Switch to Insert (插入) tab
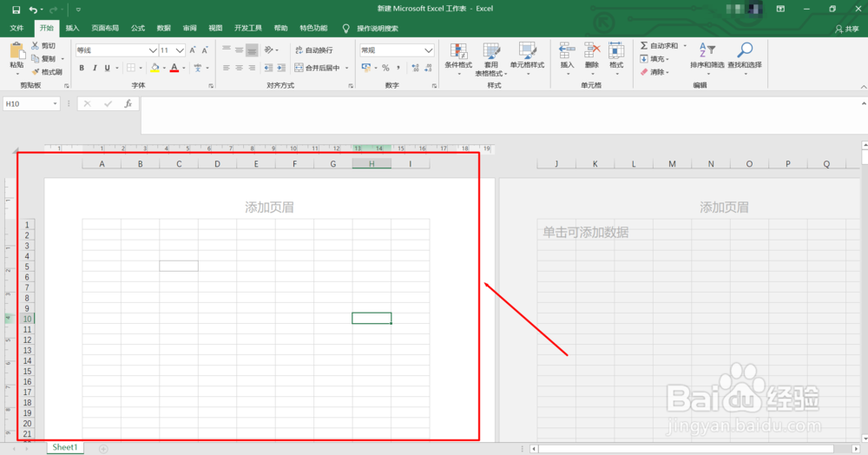The image size is (868, 455). pos(73,29)
